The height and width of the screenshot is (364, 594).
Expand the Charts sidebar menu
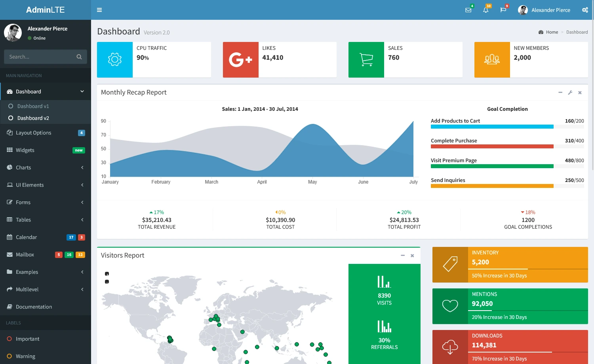click(x=23, y=167)
